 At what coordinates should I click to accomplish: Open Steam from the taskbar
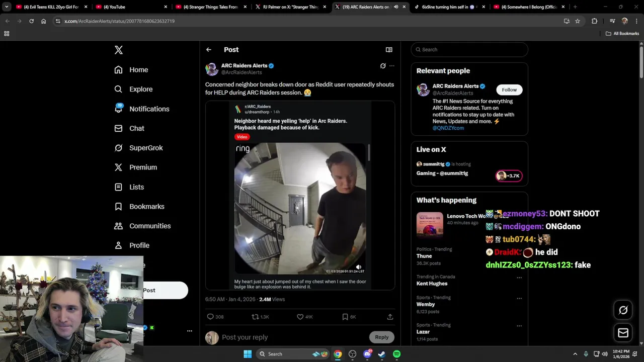pyautogui.click(x=382, y=354)
